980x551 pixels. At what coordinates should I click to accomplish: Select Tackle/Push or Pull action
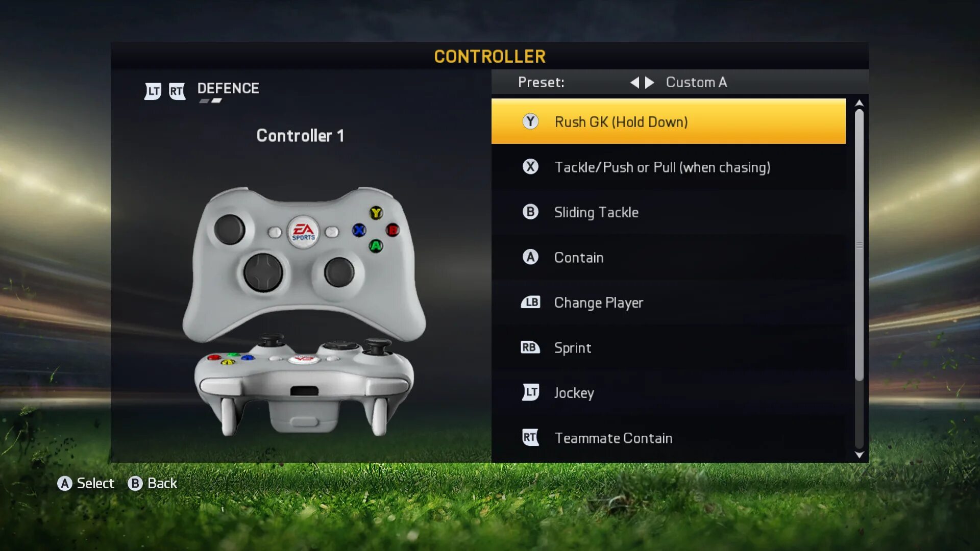click(x=669, y=167)
